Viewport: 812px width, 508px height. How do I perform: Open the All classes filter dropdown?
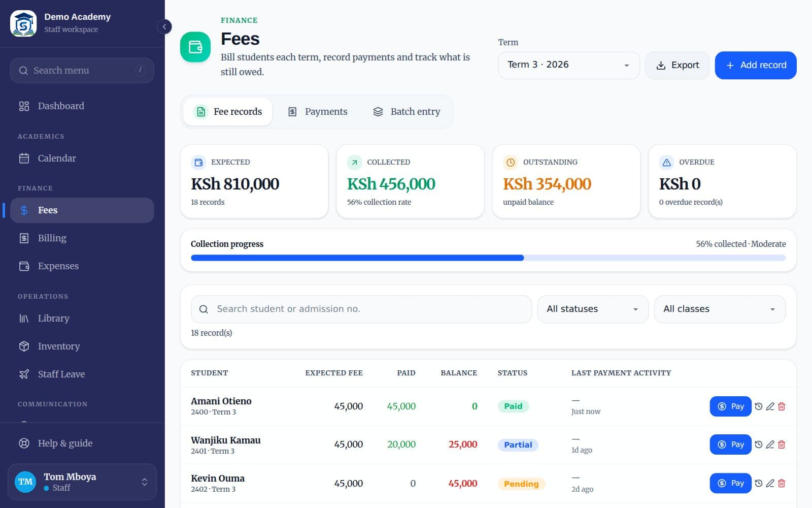click(x=720, y=309)
